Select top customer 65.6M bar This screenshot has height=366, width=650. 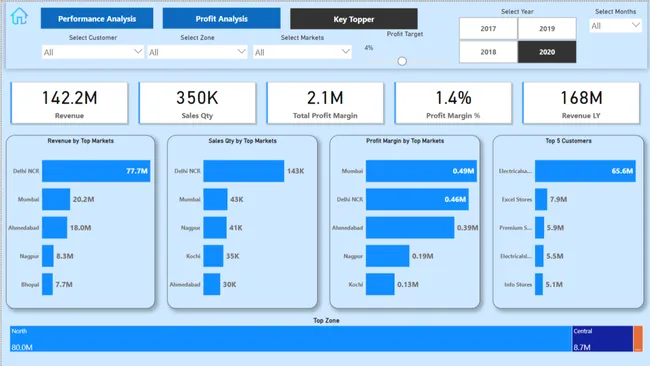585,171
